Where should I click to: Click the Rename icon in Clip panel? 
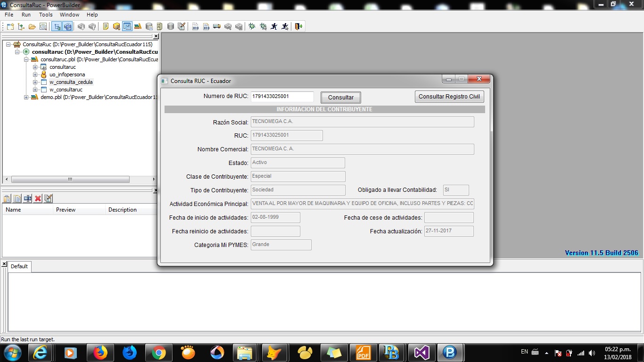tap(28, 198)
